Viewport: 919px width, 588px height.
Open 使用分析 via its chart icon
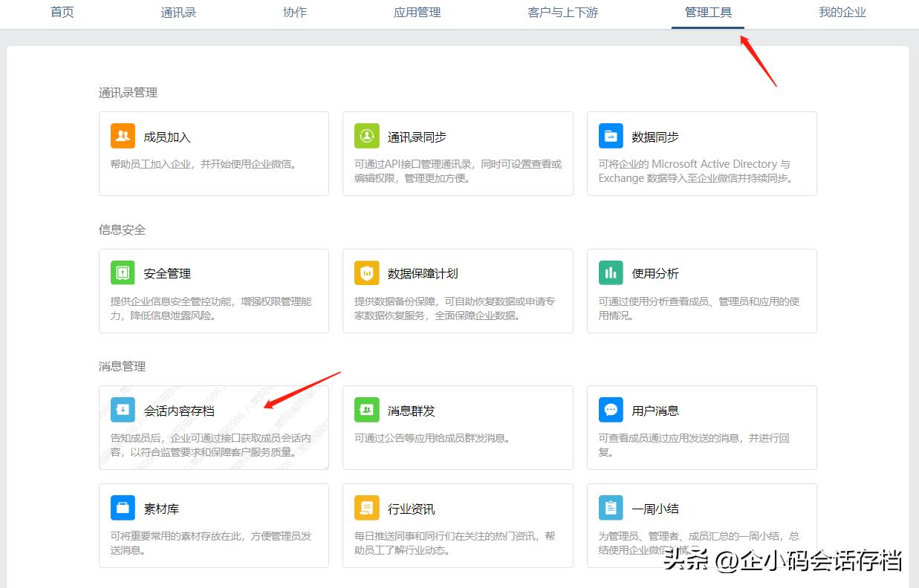[611, 272]
